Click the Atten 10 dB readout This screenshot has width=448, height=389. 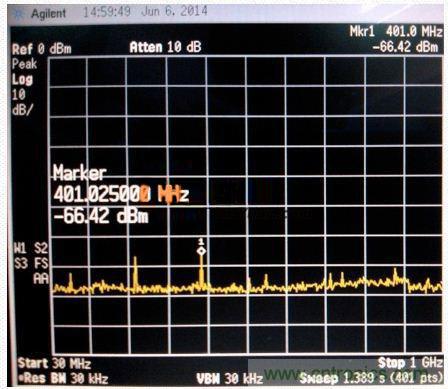coord(165,47)
